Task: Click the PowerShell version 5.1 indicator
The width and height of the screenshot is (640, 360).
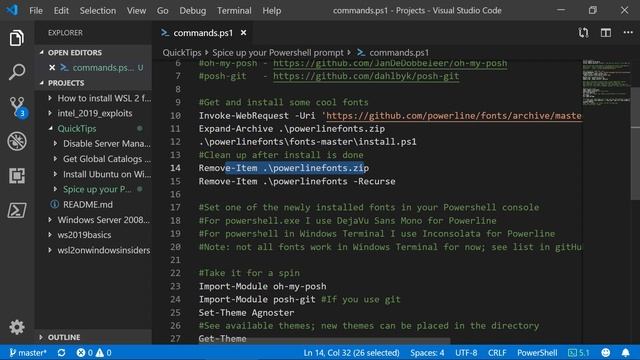Action: coord(579,353)
